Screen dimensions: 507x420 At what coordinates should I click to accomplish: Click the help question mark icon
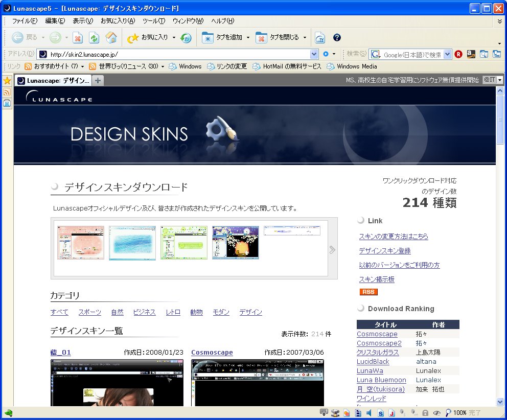tap(337, 37)
